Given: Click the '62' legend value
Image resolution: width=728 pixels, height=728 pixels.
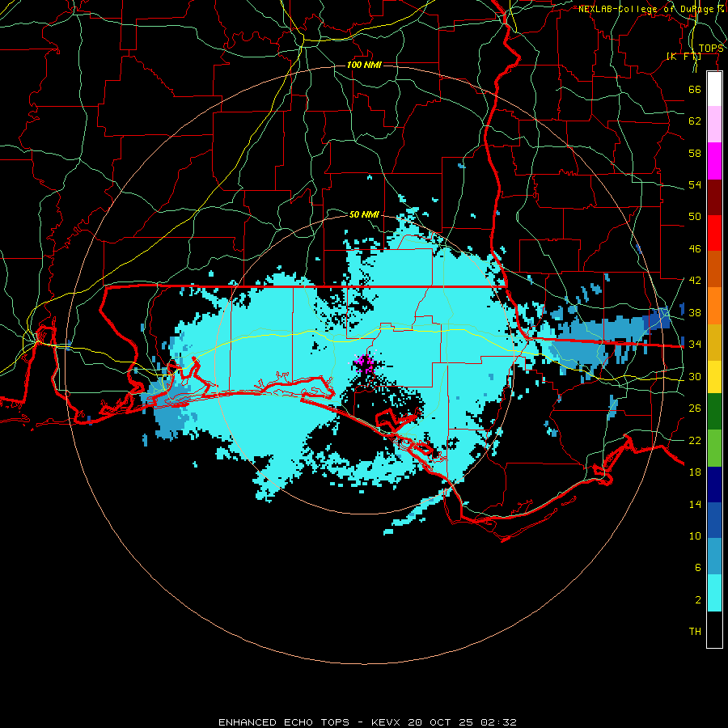Looking at the screenshot, I should pyautogui.click(x=695, y=121).
